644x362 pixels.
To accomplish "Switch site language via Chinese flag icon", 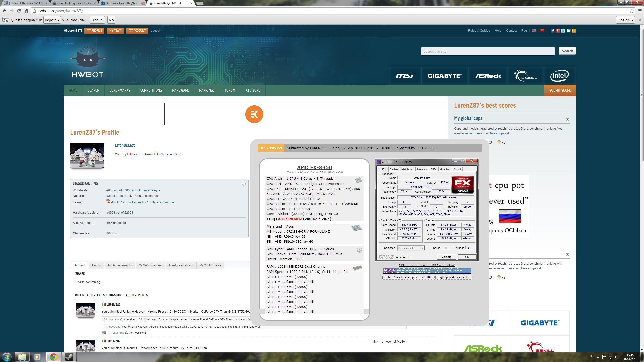I will 542,30.
